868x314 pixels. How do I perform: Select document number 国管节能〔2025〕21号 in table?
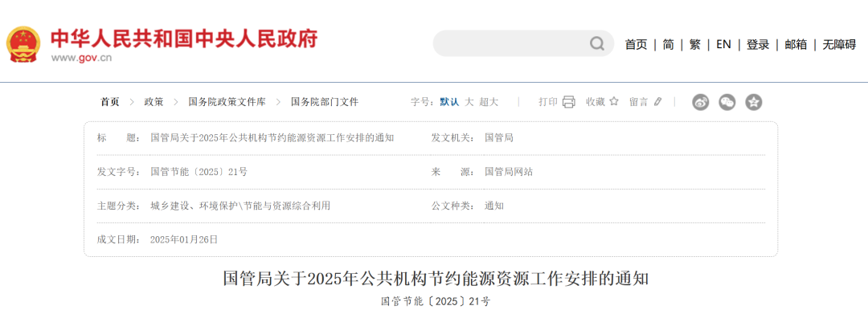199,172
